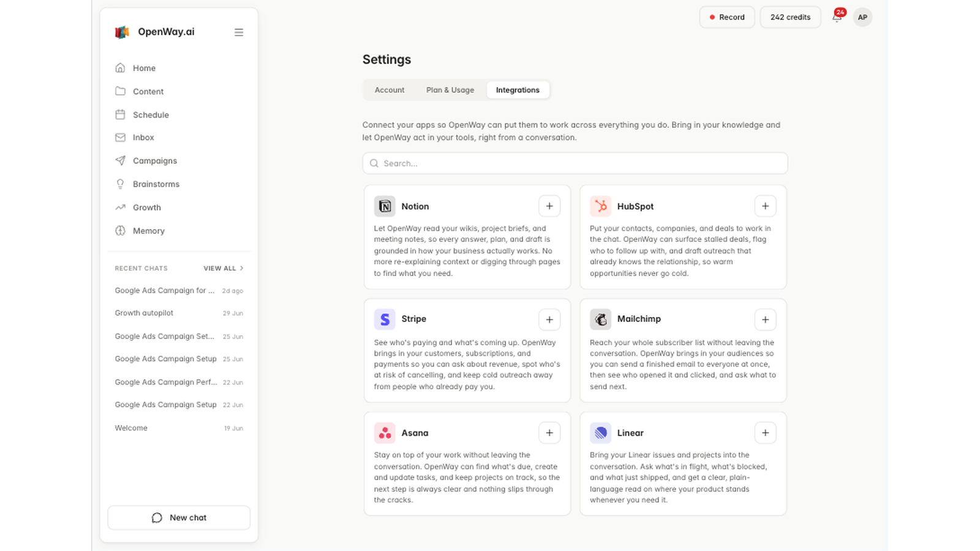This screenshot has height=551, width=980.
Task: Add the Notion integration with plus button
Action: 549,206
